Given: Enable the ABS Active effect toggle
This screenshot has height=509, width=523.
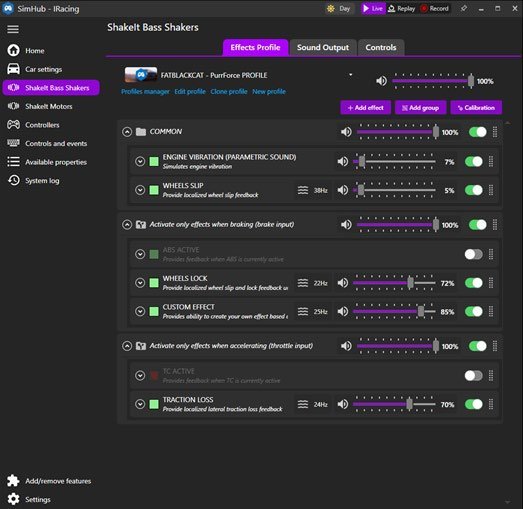Looking at the screenshot, I should click(x=474, y=254).
